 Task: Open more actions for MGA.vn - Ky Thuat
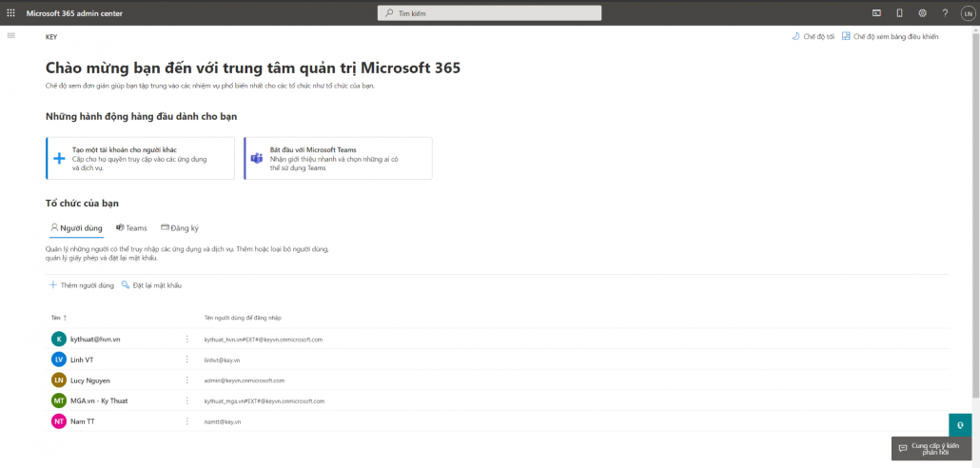[186, 400]
